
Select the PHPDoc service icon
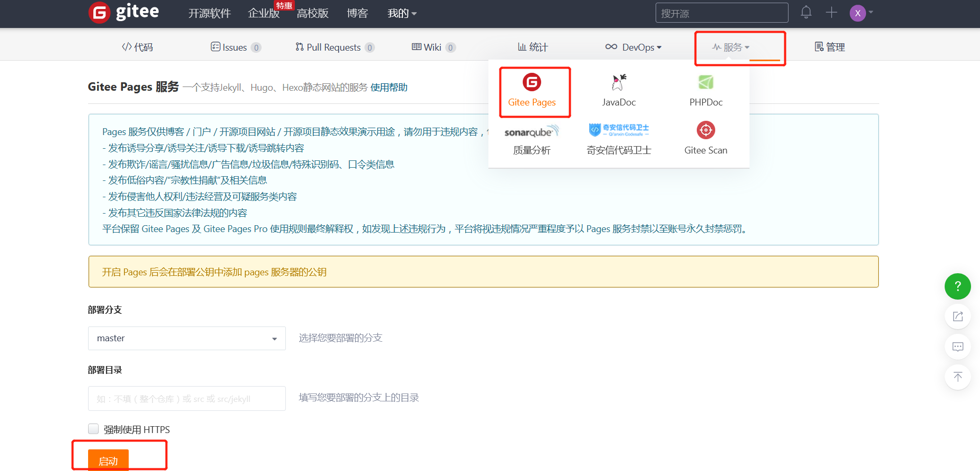coord(706,82)
